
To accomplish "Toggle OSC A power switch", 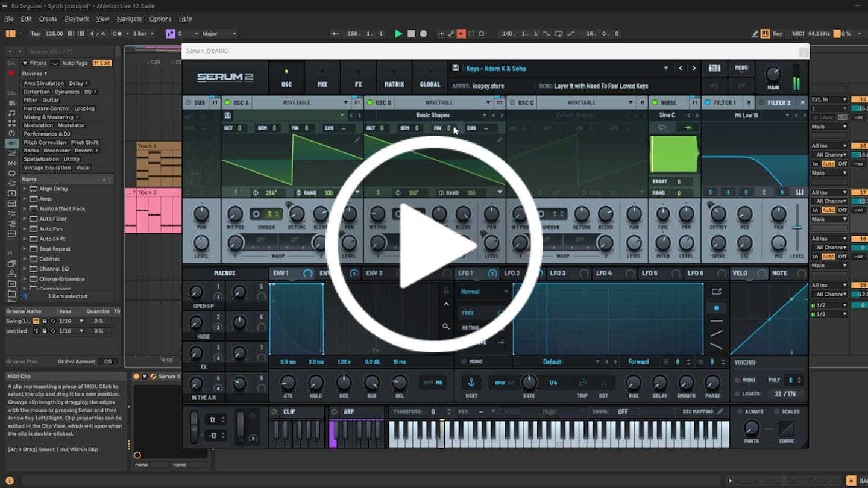I will [227, 103].
